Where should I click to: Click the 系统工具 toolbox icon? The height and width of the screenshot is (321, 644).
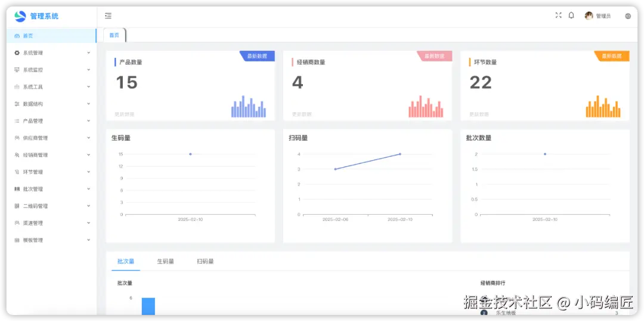pos(17,87)
